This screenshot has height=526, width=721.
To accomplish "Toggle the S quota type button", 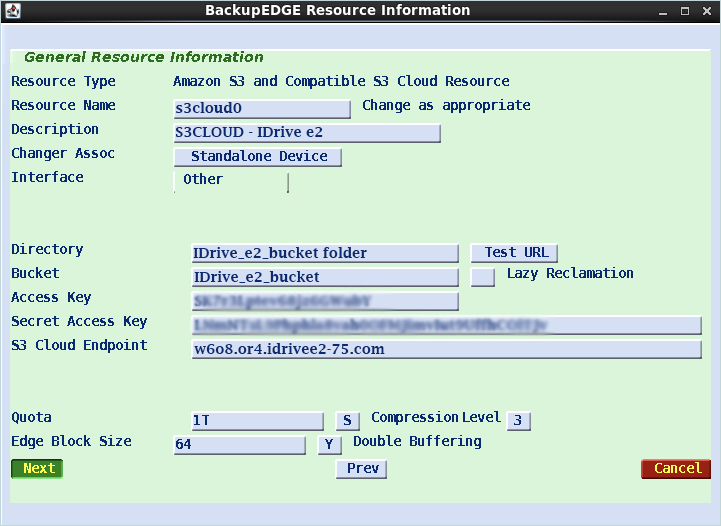I will 348,420.
